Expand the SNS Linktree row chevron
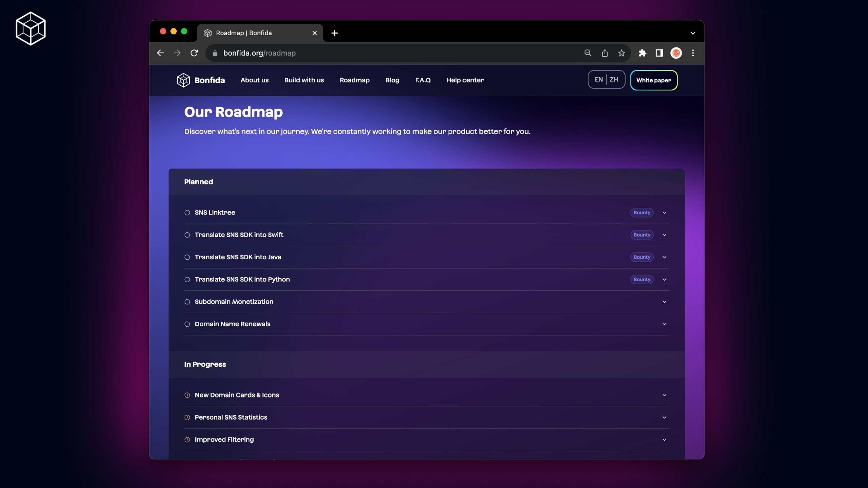868x488 pixels. [664, 212]
